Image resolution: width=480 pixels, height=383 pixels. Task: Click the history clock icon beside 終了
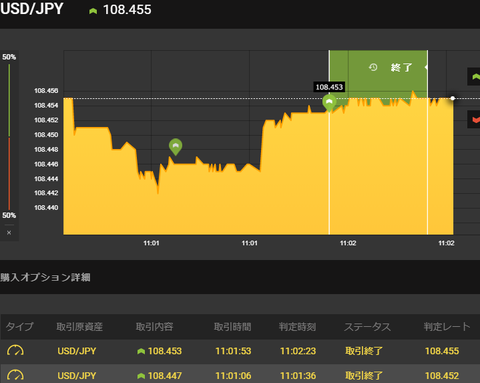(373, 67)
